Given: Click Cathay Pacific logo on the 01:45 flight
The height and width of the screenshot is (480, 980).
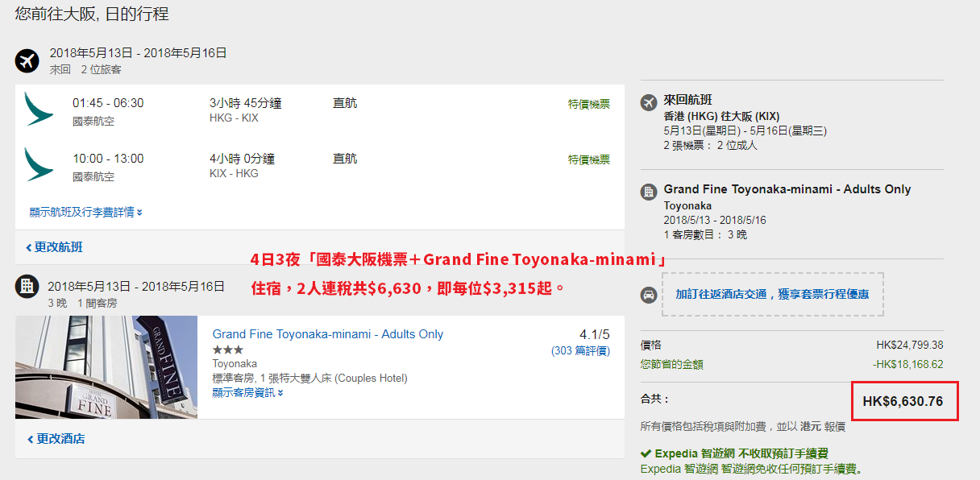Looking at the screenshot, I should (39, 110).
